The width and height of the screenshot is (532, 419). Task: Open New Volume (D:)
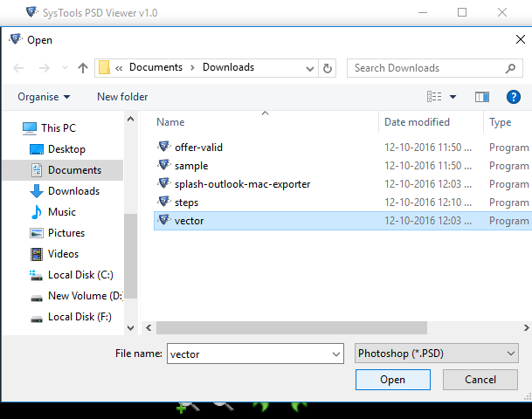[x=76, y=296]
